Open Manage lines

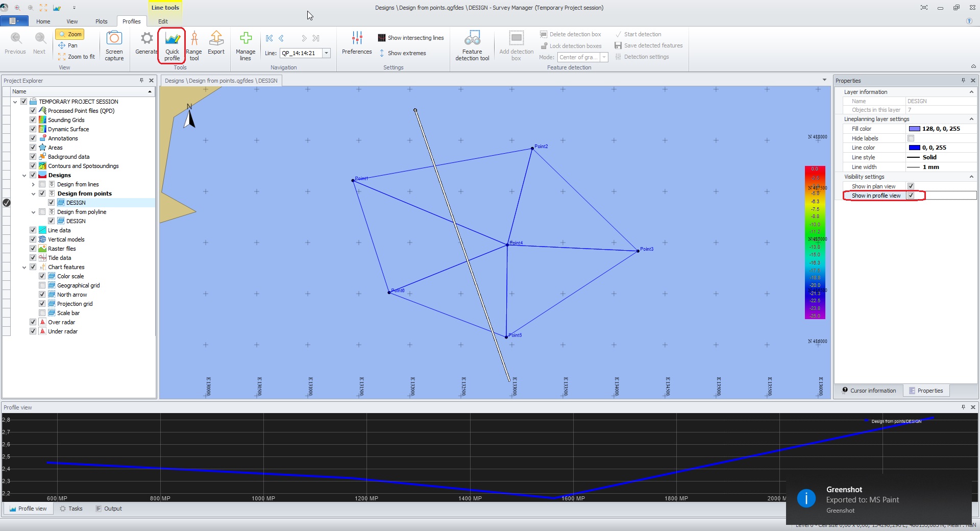pos(246,45)
